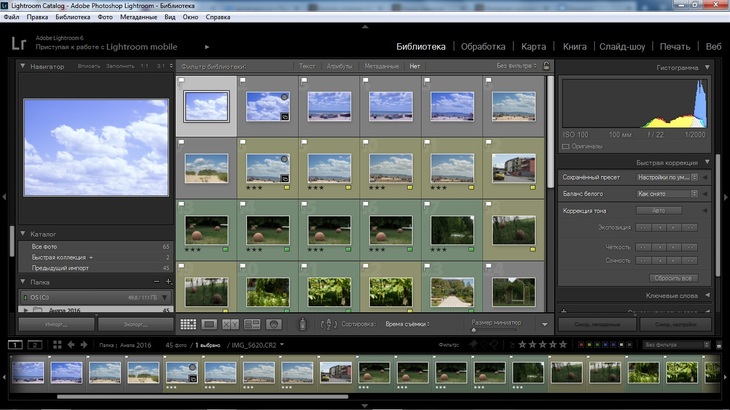730x410 pixels.
Task: Click large increase Чёткость button
Action: 689,247
